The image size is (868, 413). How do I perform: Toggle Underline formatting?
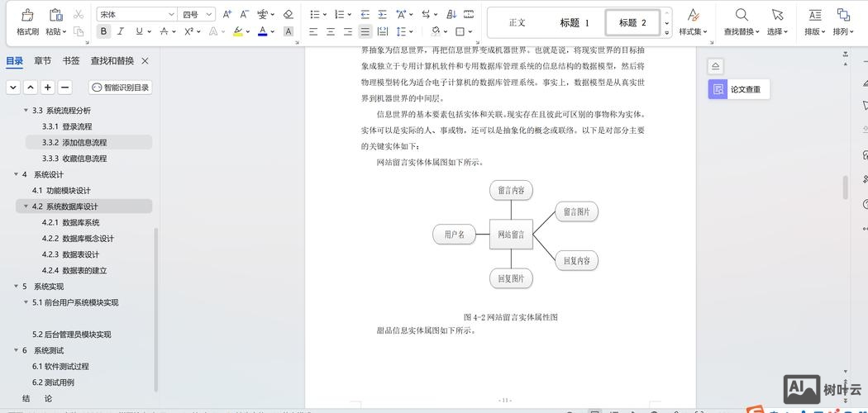click(x=139, y=31)
